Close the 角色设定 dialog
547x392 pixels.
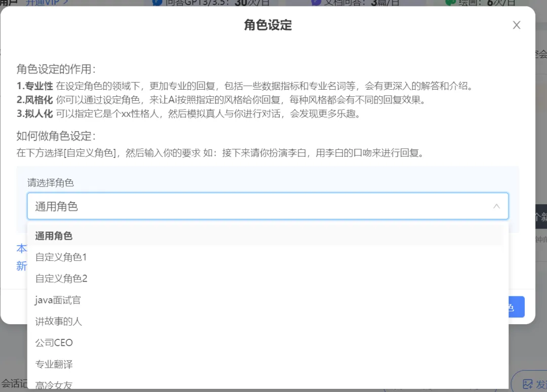[517, 25]
